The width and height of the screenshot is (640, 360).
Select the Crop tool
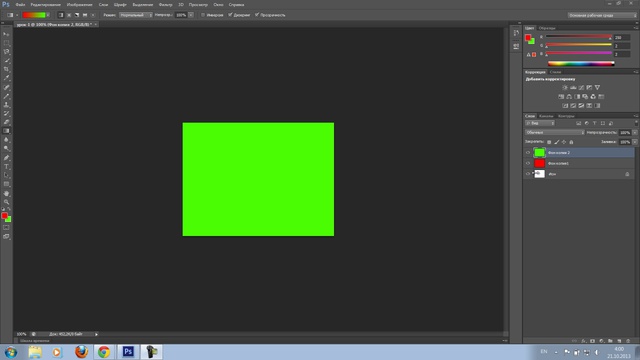6,69
